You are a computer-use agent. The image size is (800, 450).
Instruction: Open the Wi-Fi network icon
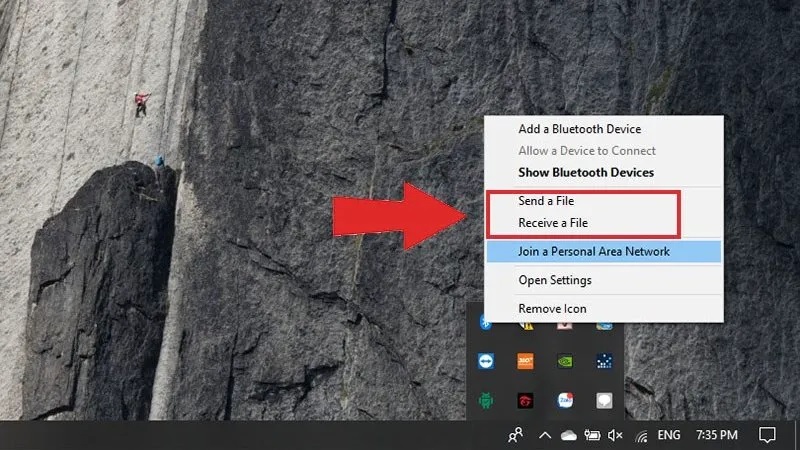(641, 435)
